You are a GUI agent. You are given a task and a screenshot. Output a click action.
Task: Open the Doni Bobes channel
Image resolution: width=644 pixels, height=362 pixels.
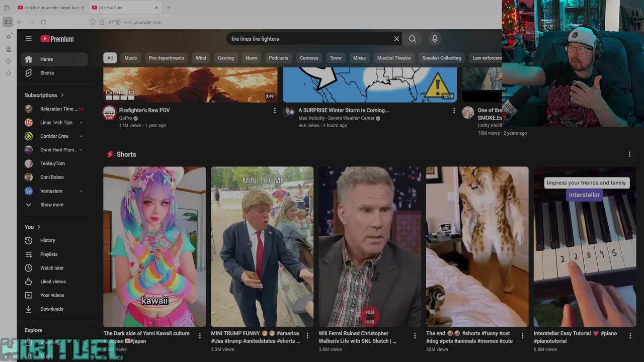pos(54,177)
